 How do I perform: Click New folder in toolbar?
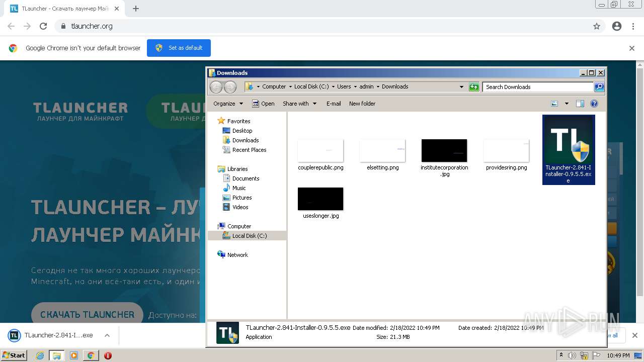point(362,104)
